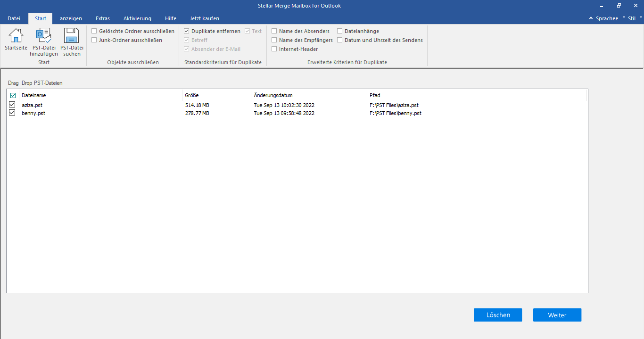
Task: Tick the Dateianhänge checkbox
Action: pyautogui.click(x=340, y=31)
